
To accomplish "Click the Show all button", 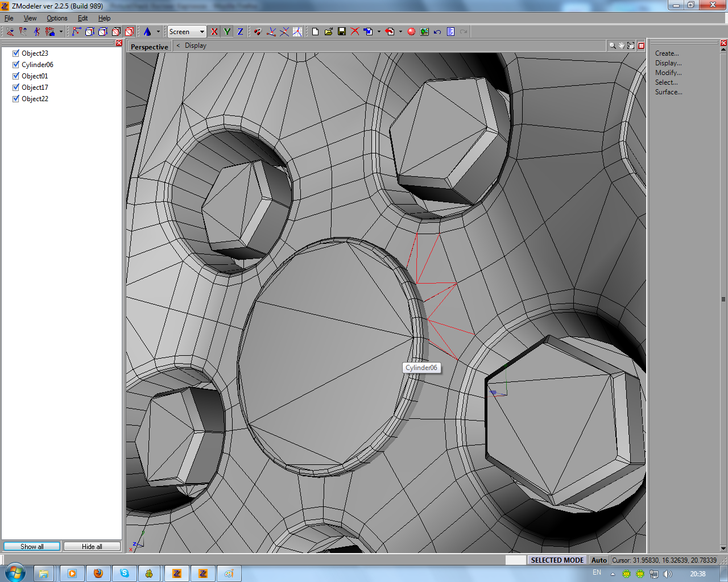I will point(32,546).
